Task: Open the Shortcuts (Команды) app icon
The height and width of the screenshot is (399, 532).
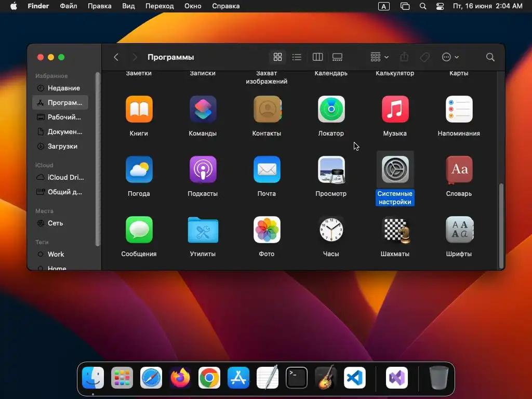Action: coord(203,109)
